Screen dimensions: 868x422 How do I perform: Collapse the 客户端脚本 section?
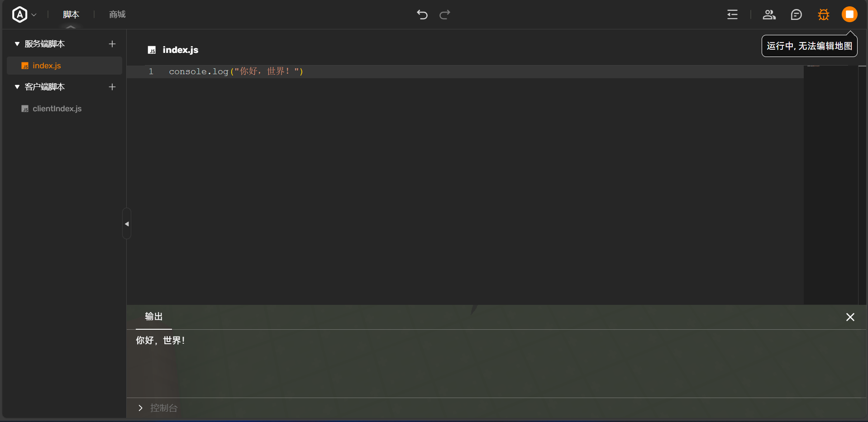coord(17,87)
